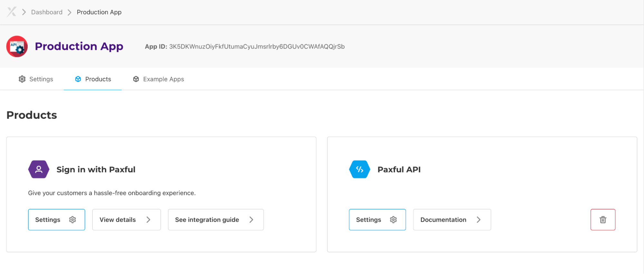
Task: Open Settings for Paxful API
Action: [x=377, y=220]
